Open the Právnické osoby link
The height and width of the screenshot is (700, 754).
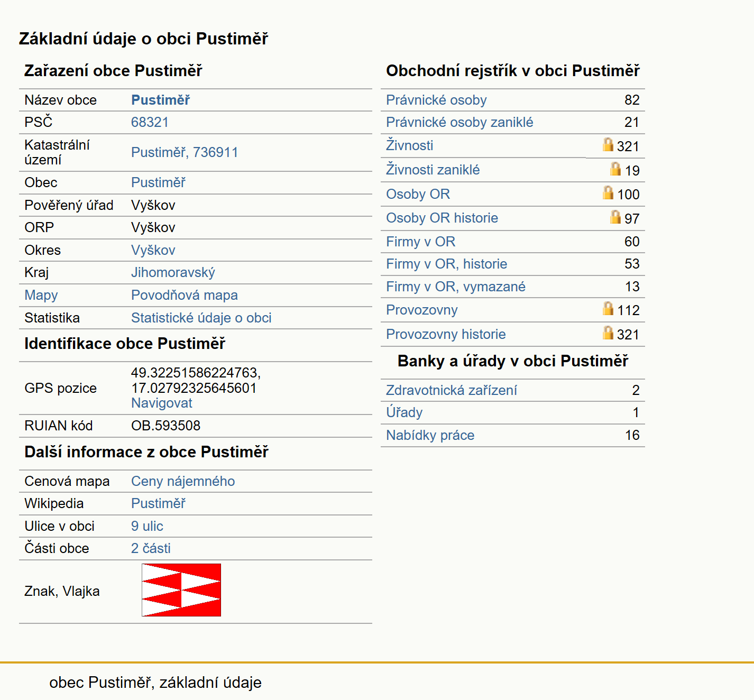pyautogui.click(x=436, y=100)
